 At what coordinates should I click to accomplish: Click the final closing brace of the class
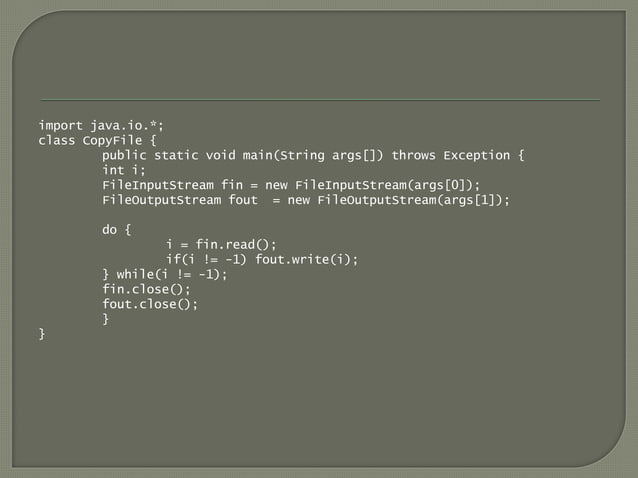(42, 334)
